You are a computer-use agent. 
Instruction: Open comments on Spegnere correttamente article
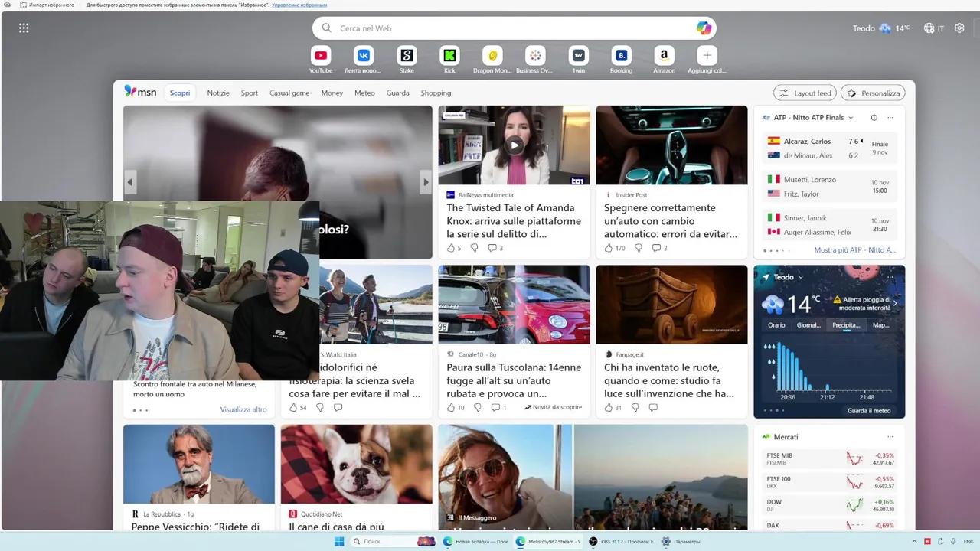pos(659,248)
